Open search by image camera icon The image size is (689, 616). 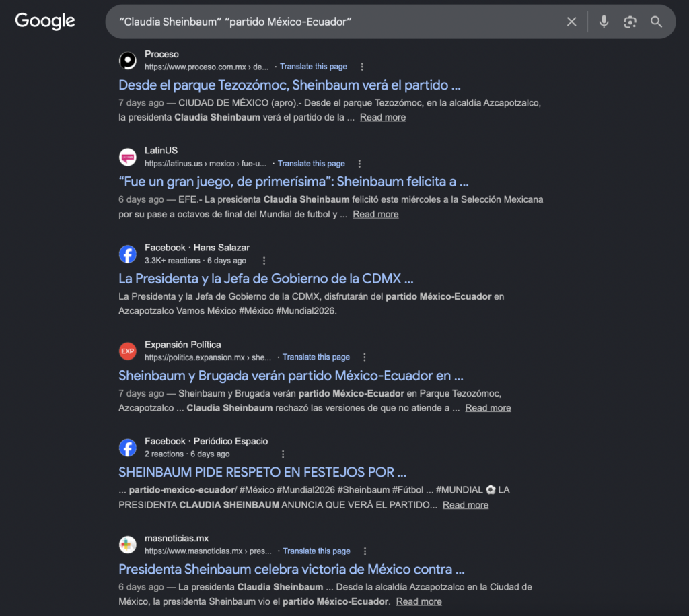(630, 22)
